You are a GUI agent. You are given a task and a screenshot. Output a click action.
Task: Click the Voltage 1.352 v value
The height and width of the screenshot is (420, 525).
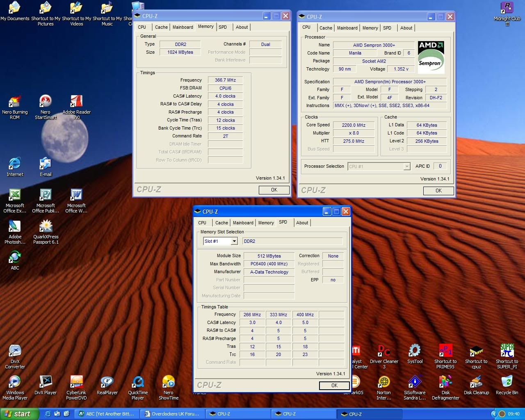(x=401, y=69)
